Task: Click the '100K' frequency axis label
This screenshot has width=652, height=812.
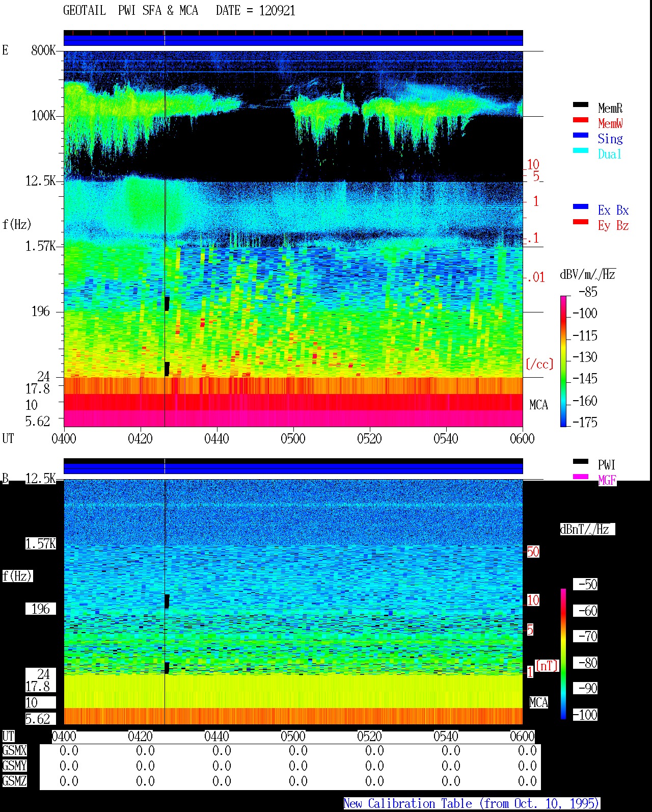Action: 43,115
